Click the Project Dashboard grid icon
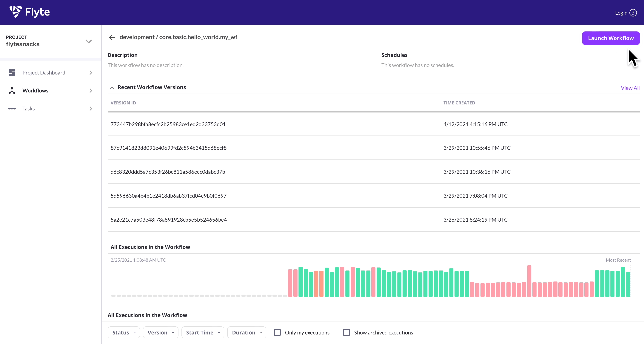 pyautogui.click(x=12, y=73)
